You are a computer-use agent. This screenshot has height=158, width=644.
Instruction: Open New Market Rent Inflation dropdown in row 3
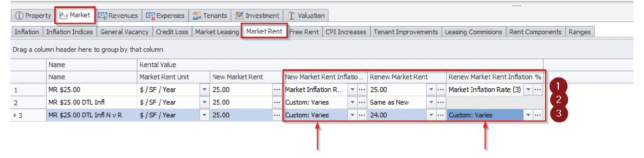pyautogui.click(x=352, y=115)
